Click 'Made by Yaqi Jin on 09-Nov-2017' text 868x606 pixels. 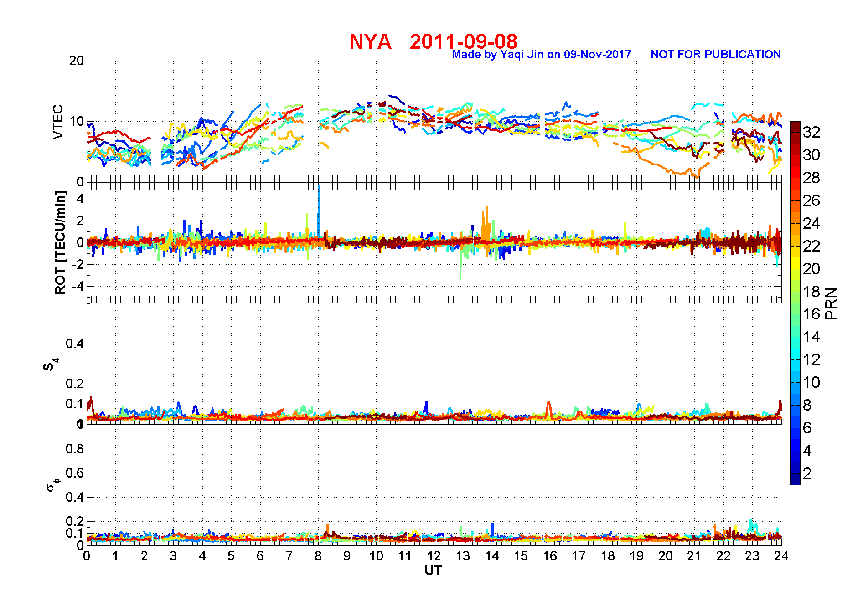[x=542, y=55]
